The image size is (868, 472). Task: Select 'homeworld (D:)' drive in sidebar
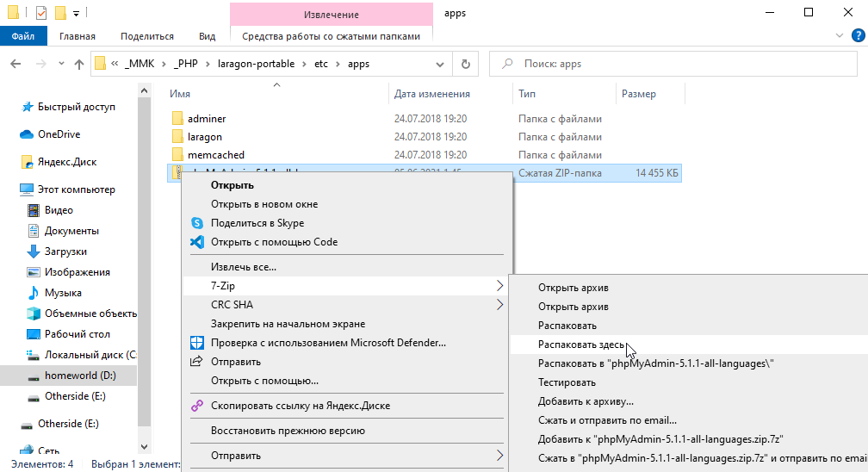coord(80,376)
